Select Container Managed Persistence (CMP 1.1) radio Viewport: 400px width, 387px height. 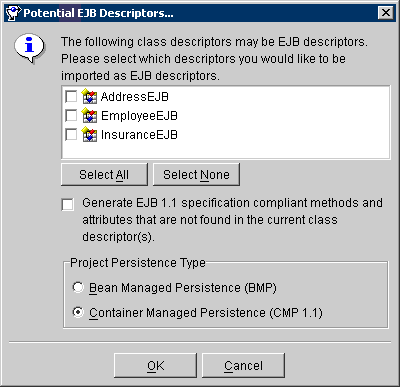78,312
